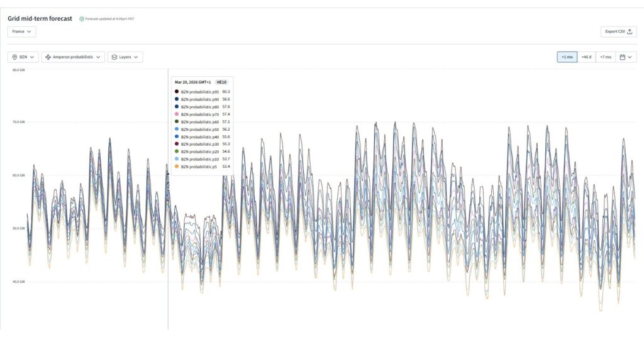Expand the Layers dropdown chevron
Viewport: 644px width, 337px height.
[136, 57]
